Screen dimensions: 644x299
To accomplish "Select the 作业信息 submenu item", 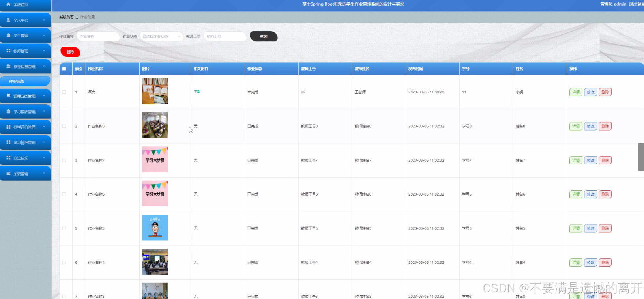I will click(25, 81).
